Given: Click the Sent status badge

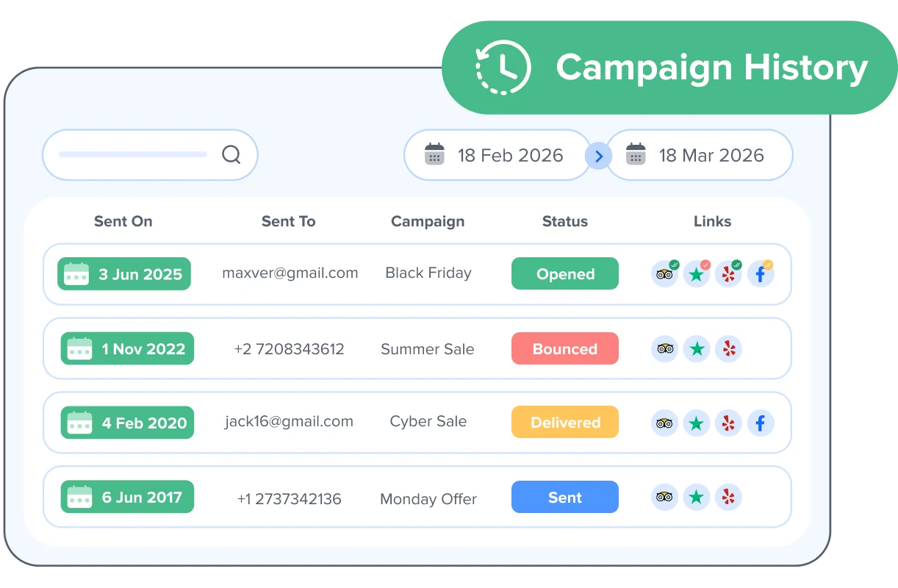Looking at the screenshot, I should (565, 497).
